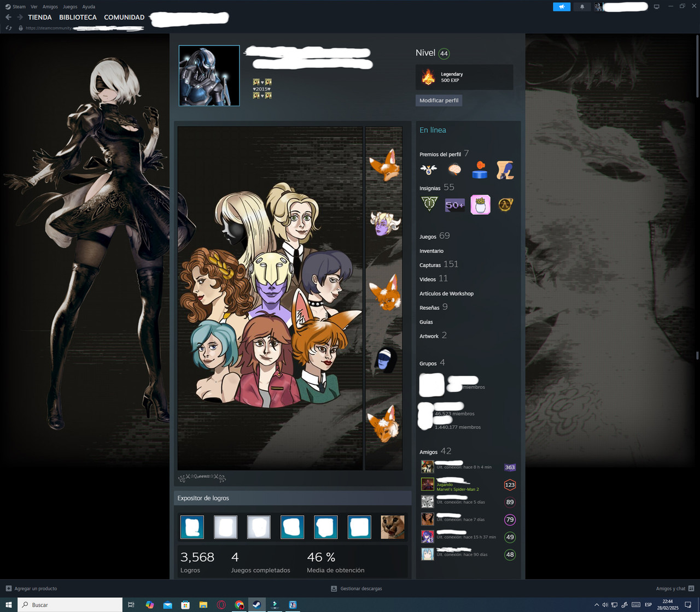Open the notifications bell icon
The image size is (700, 612).
(x=582, y=7)
